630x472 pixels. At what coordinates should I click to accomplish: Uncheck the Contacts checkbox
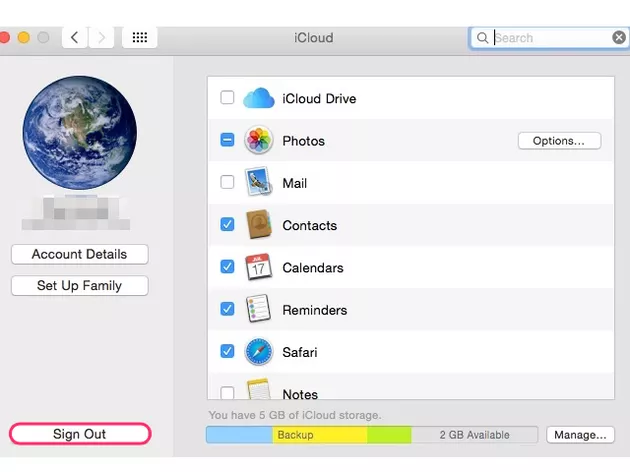227,224
